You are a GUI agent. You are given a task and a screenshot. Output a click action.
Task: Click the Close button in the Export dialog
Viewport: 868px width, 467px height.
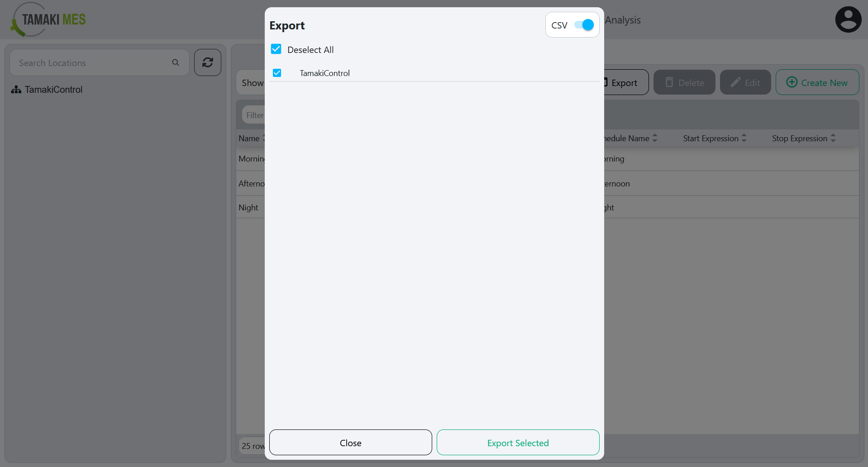point(350,443)
